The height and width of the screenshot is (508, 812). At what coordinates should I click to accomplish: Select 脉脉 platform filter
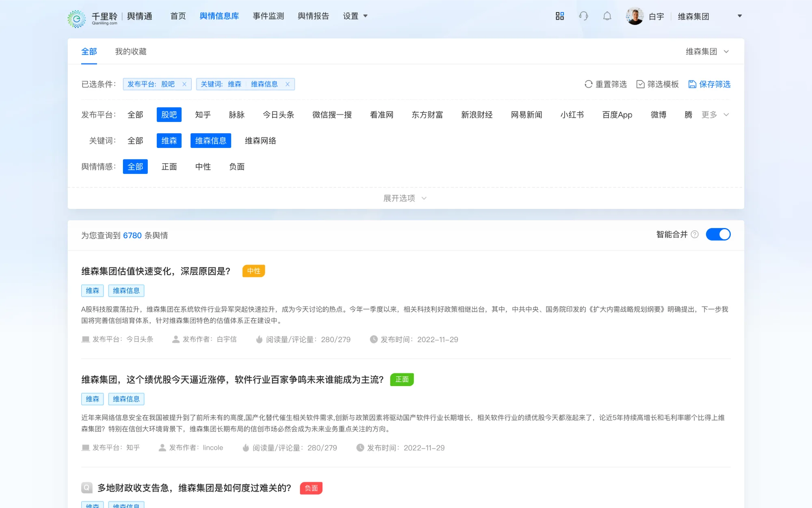(237, 115)
